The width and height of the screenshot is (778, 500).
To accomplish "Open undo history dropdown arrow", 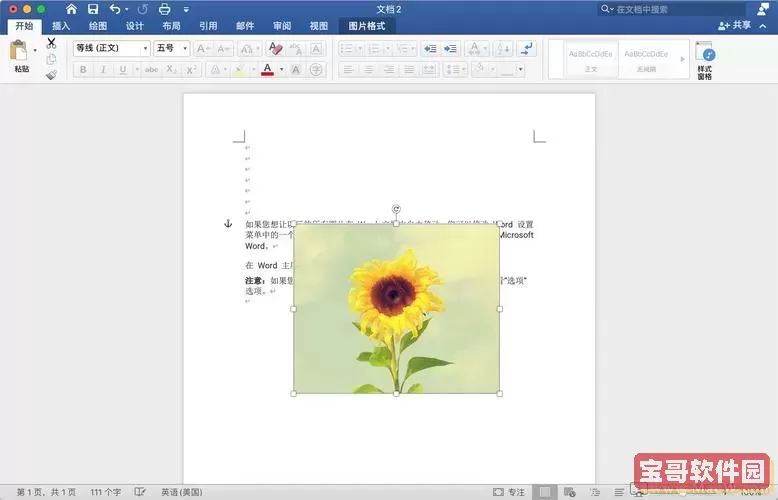I will coord(127,9).
